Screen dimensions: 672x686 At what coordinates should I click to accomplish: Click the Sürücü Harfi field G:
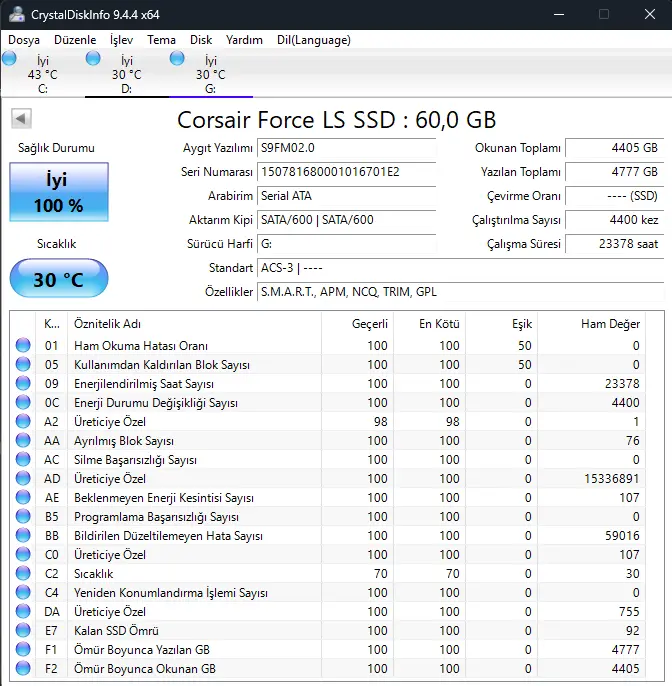click(346, 244)
